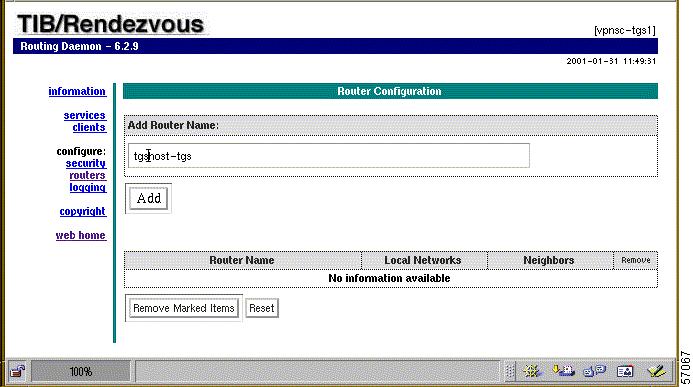693x387 pixels.
Task: Click the Routing Daemon - 6.2.9 banner
Action: [x=335, y=46]
